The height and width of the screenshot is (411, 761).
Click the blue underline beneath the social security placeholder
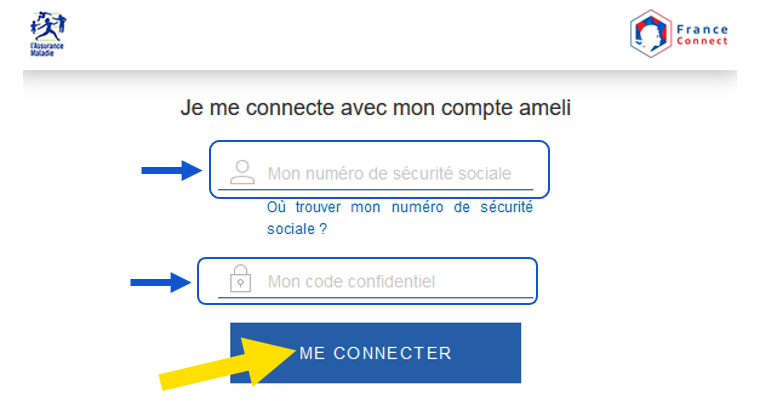(376, 189)
